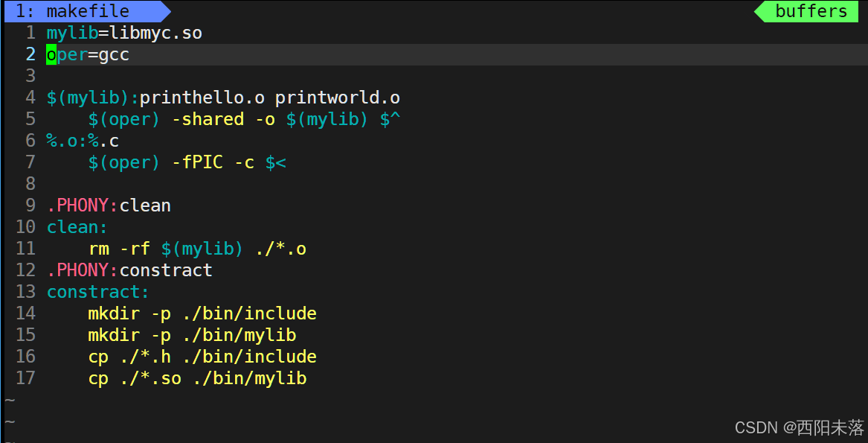Select the '1: makefile' buffer tab

[x=87, y=11]
